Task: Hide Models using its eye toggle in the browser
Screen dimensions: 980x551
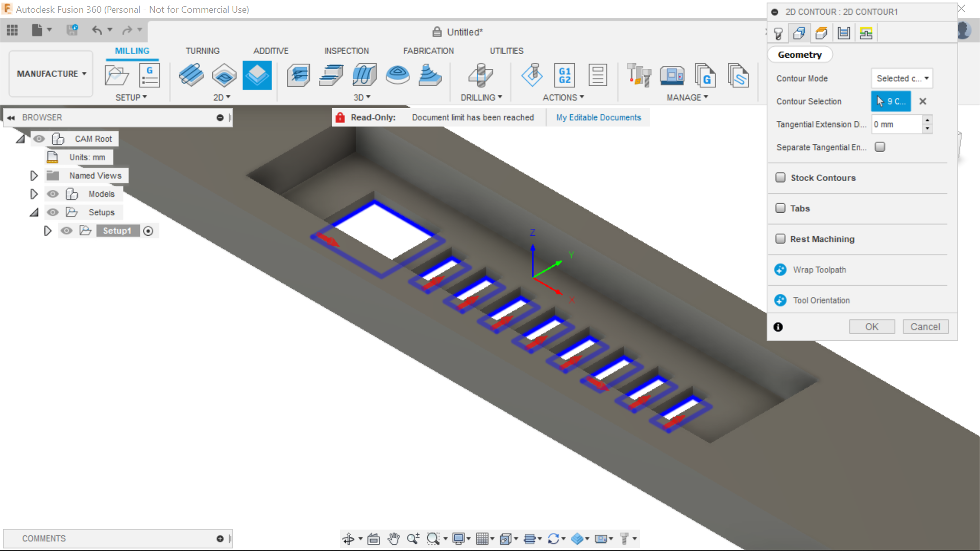Action: [53, 194]
